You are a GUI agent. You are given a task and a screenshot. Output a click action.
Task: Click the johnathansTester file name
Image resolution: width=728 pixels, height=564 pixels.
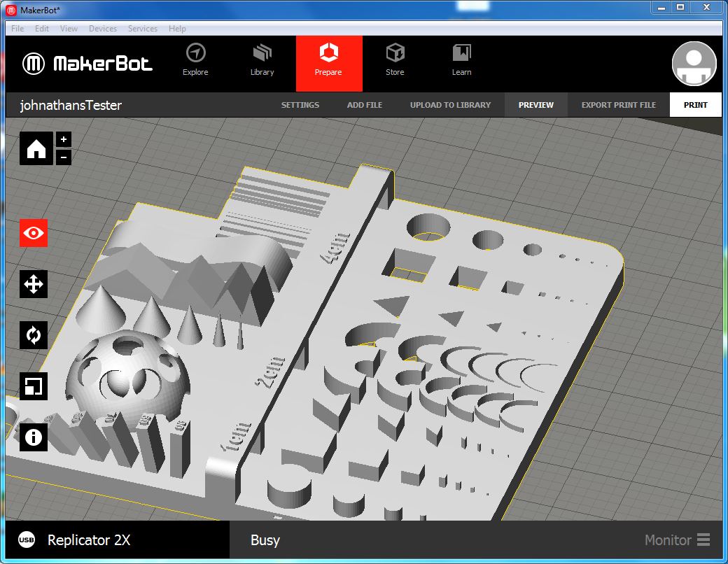pyautogui.click(x=71, y=106)
